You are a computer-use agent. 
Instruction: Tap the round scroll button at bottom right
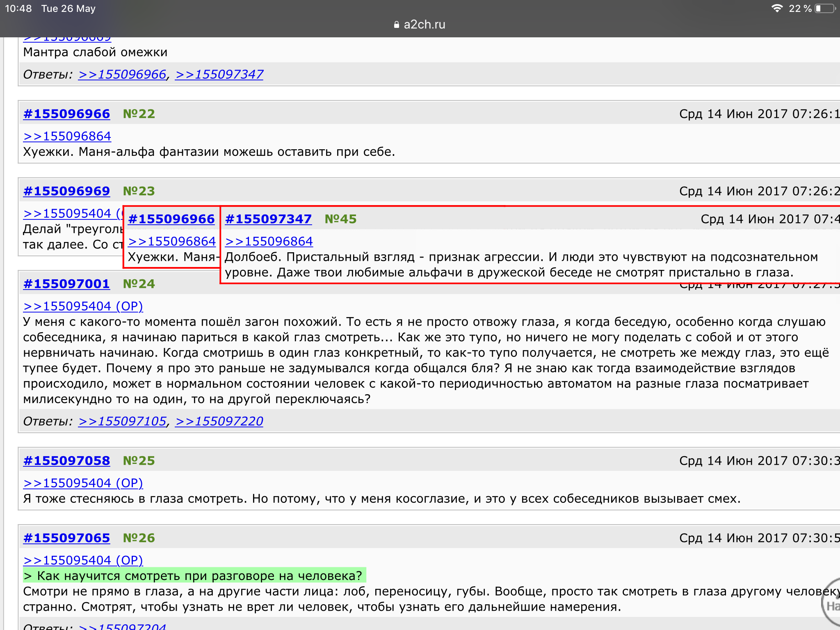coord(833,603)
